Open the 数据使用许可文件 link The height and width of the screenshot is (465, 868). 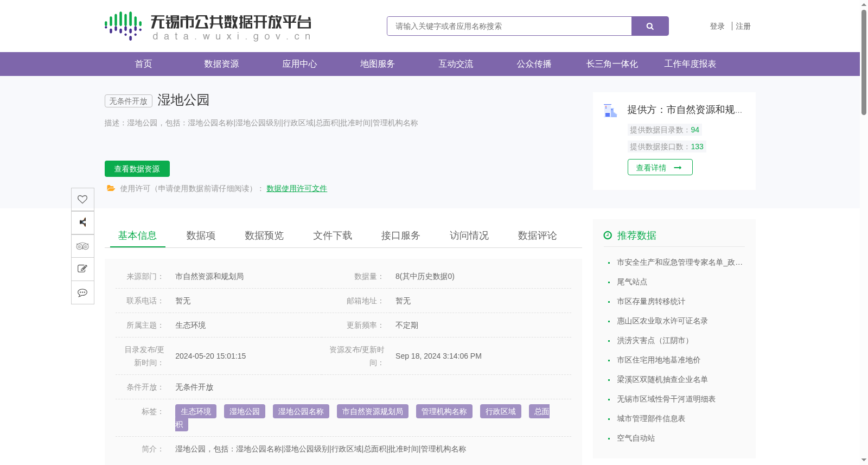pos(297,188)
